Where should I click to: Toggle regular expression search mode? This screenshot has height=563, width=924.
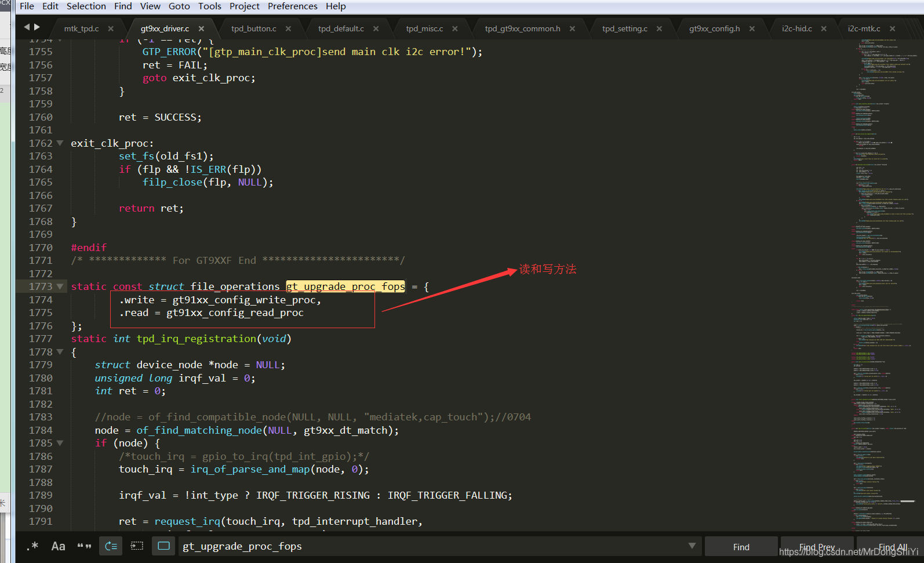(33, 546)
